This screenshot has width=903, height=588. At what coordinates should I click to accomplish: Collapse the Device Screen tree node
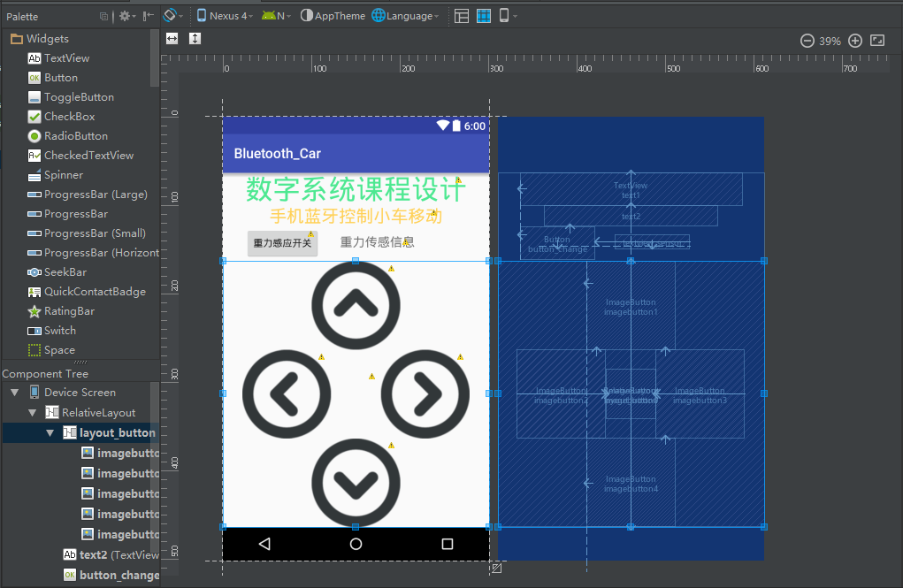coord(15,393)
